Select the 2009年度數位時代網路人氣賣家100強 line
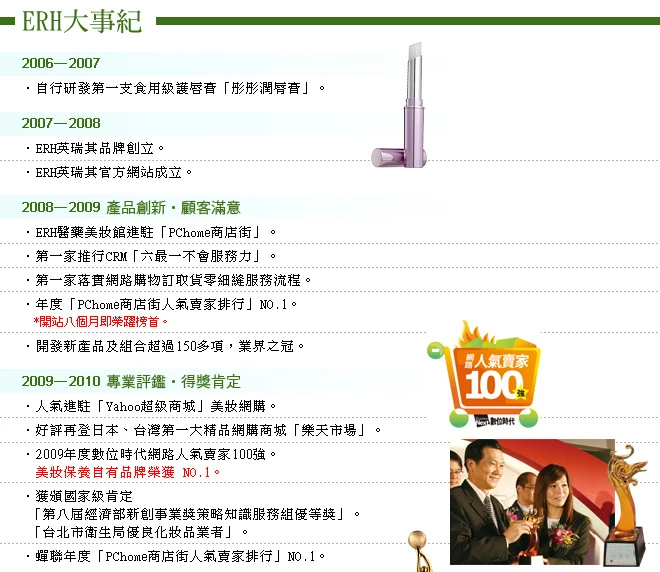This screenshot has height=572, width=660. click(151, 454)
